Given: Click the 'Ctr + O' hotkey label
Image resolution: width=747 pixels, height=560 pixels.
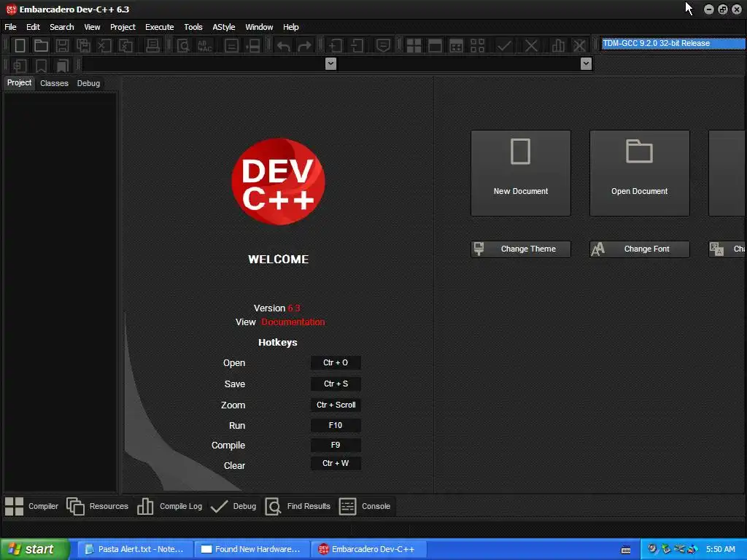Looking at the screenshot, I should pos(336,363).
